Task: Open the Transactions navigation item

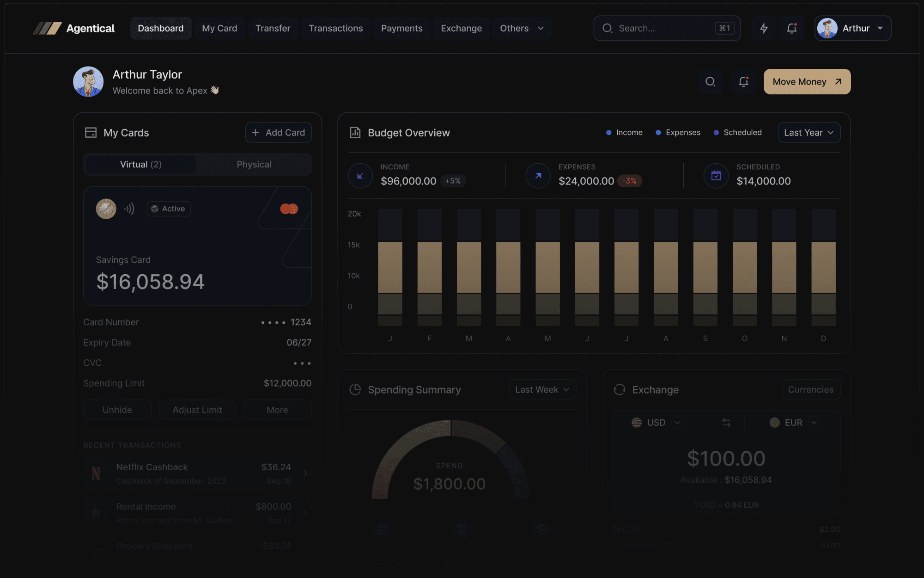Action: click(336, 28)
